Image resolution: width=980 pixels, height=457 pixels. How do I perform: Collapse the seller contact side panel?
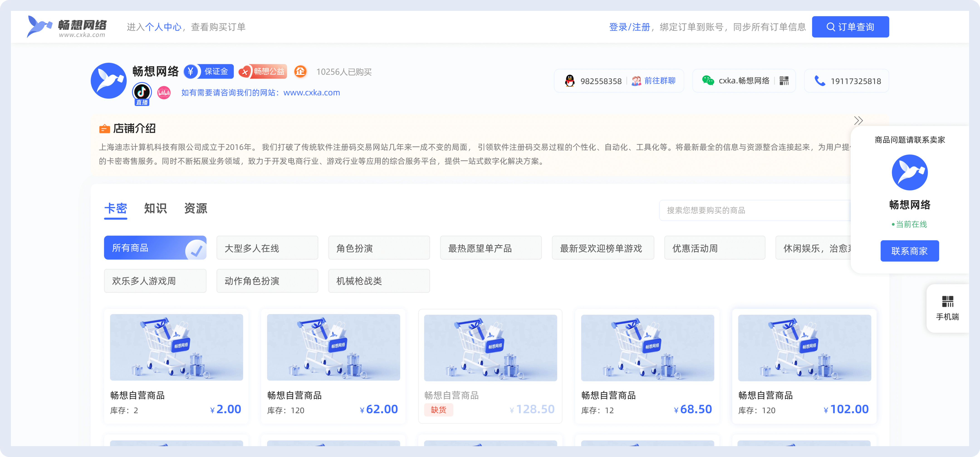coord(858,121)
